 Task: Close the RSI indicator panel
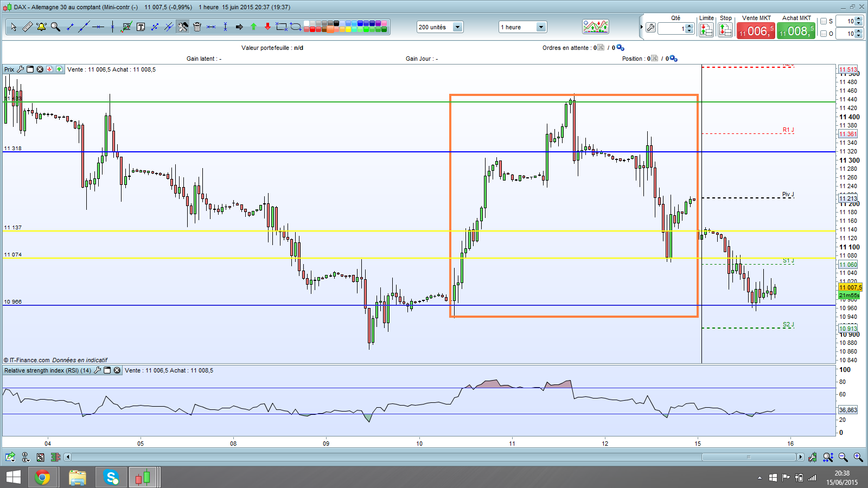point(117,370)
